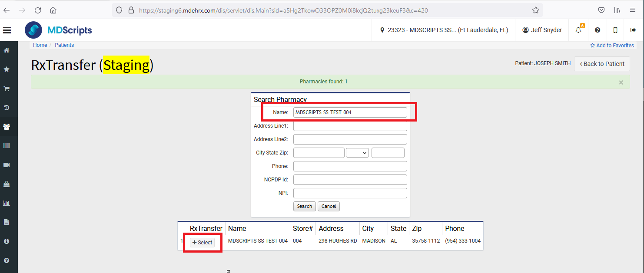This screenshot has width=644, height=273.
Task: Open the patients group icon in sidebar
Action: click(x=7, y=127)
